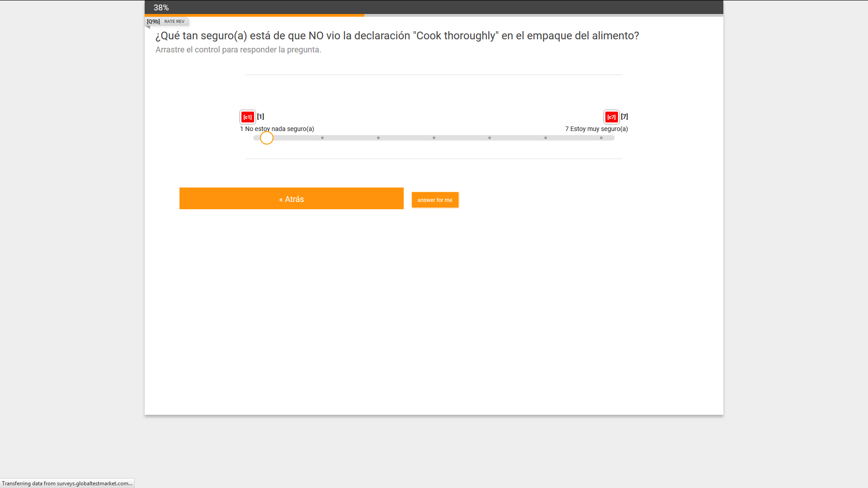Click the Q9b question tag
Screen dimensions: 868x488
pyautogui.click(x=153, y=21)
